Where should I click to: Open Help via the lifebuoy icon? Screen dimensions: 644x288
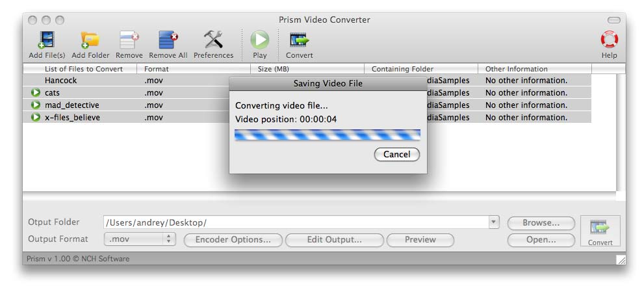point(609,40)
